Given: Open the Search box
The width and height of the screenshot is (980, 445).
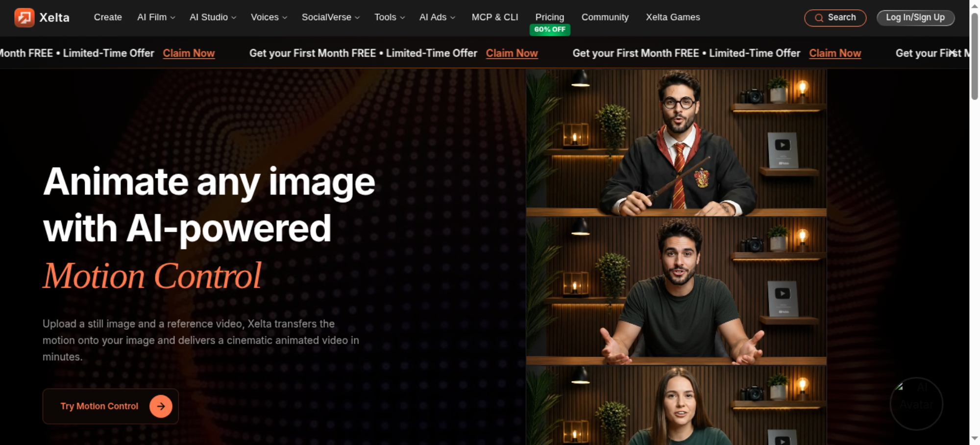Looking at the screenshot, I should [835, 18].
